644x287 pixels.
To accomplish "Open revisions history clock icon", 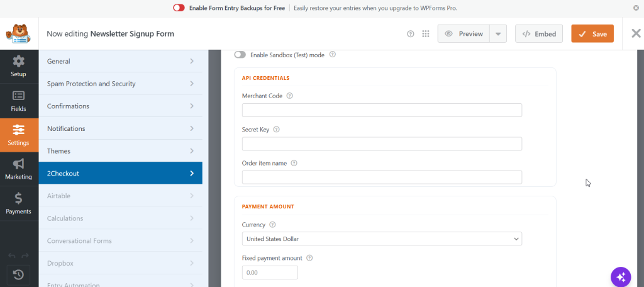I will (x=18, y=274).
